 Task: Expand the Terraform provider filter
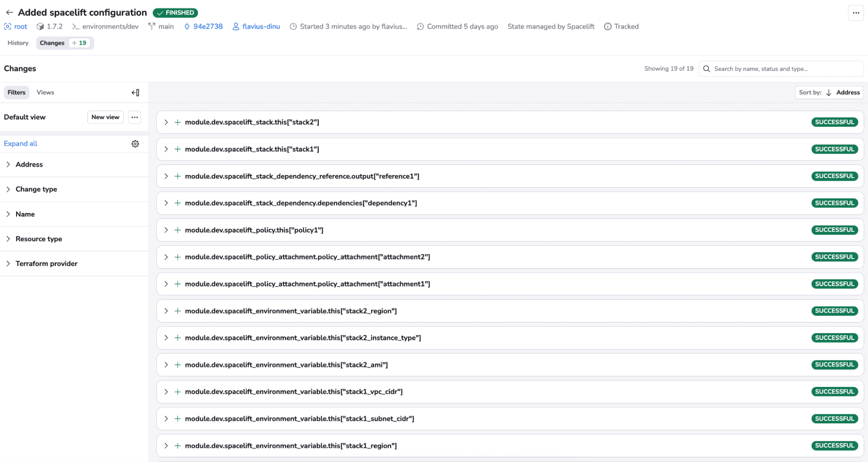click(x=74, y=264)
